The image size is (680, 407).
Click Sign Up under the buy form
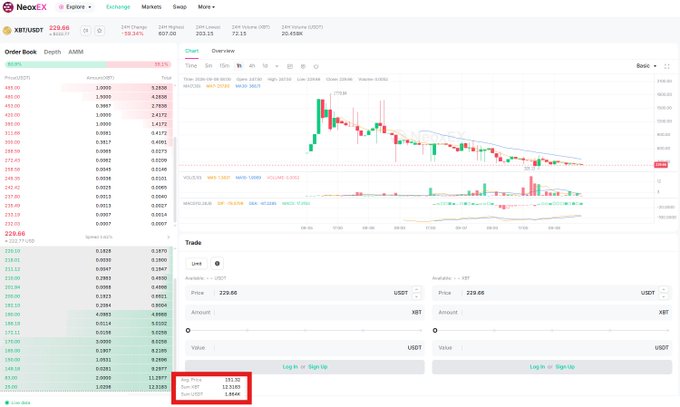pos(318,367)
